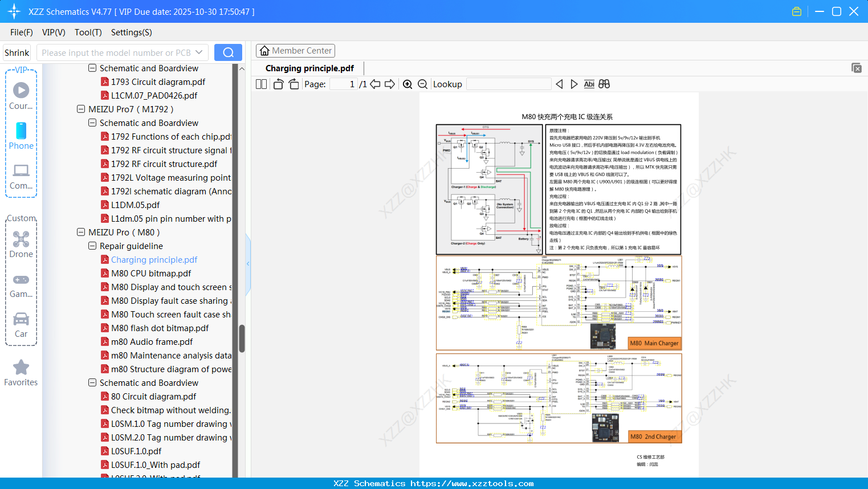The width and height of the screenshot is (868, 489).
Task: Zoom out of the PDF
Action: 422,84
